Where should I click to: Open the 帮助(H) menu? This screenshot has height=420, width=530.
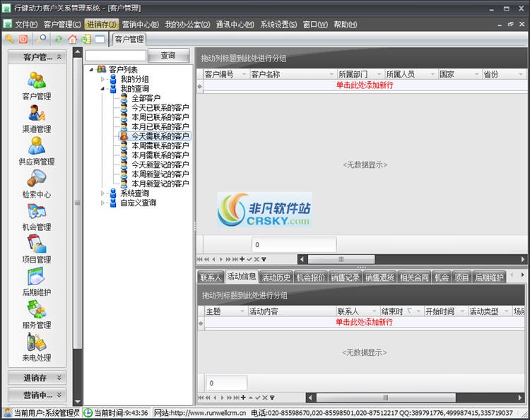pyautogui.click(x=345, y=24)
